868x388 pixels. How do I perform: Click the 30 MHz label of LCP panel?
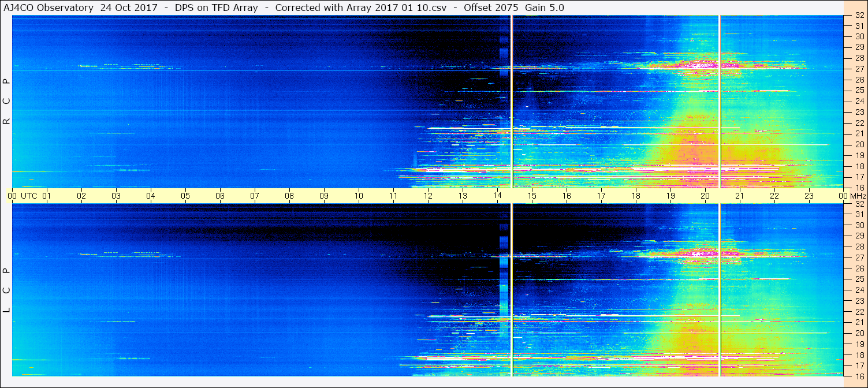[859, 225]
